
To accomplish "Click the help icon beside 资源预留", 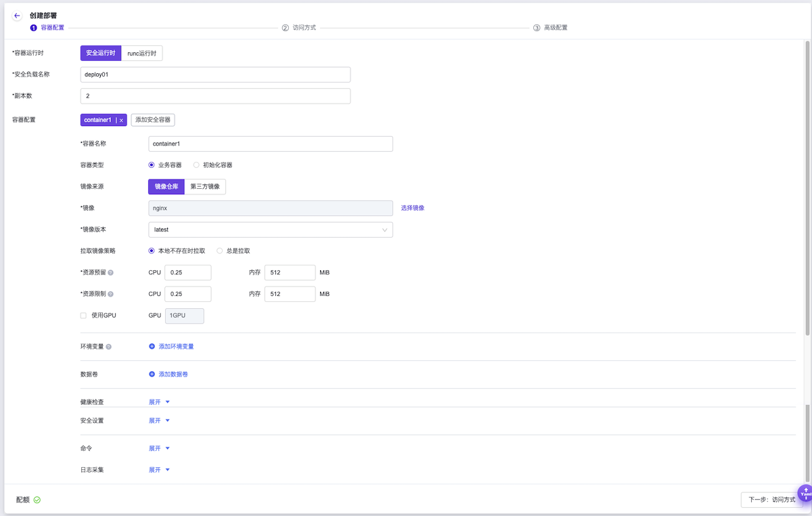I will pyautogui.click(x=110, y=273).
